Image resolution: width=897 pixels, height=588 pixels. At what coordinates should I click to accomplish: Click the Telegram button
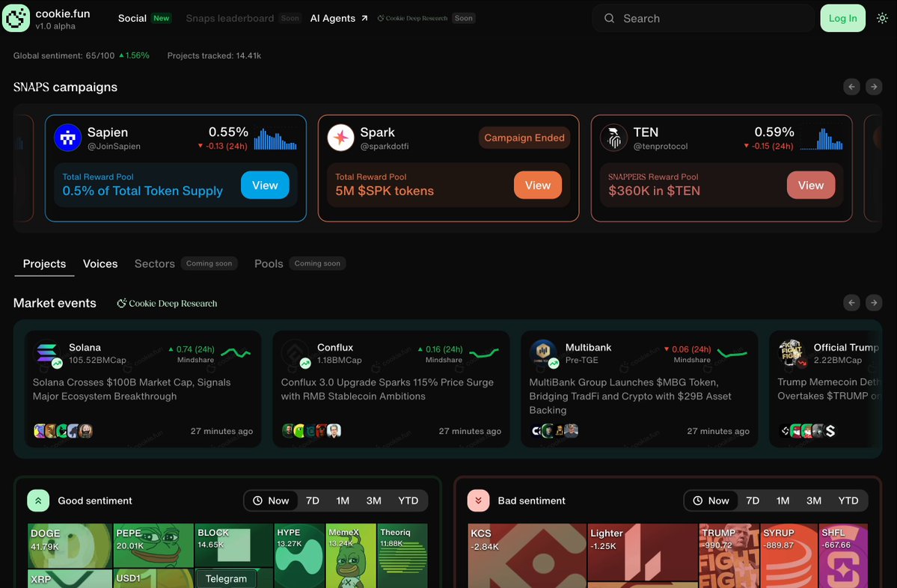click(226, 578)
